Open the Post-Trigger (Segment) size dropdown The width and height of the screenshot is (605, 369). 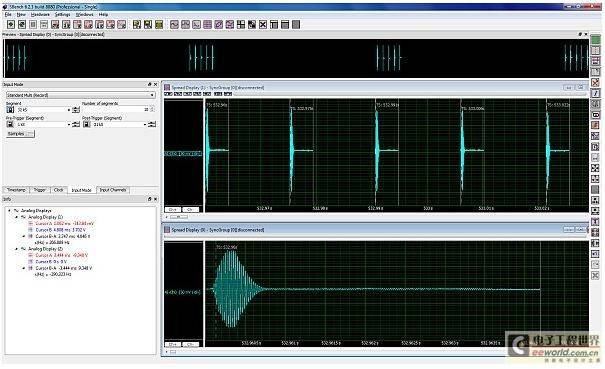(145, 124)
